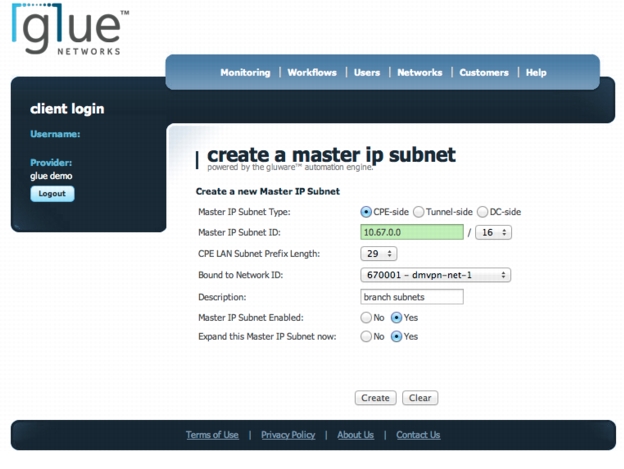Viewport: 624px width, 469px height.
Task: Focus the Master IP Subnet ID field
Action: [412, 232]
